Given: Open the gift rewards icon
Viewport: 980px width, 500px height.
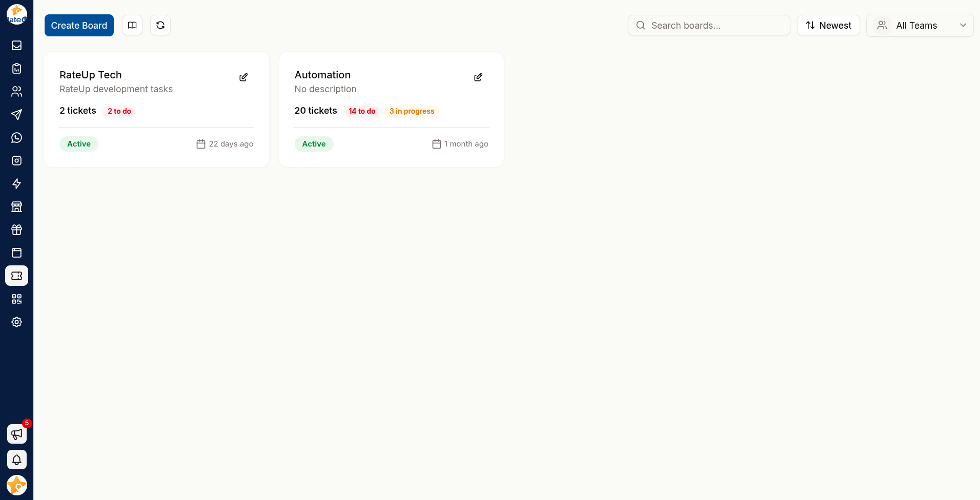Looking at the screenshot, I should pos(16,230).
